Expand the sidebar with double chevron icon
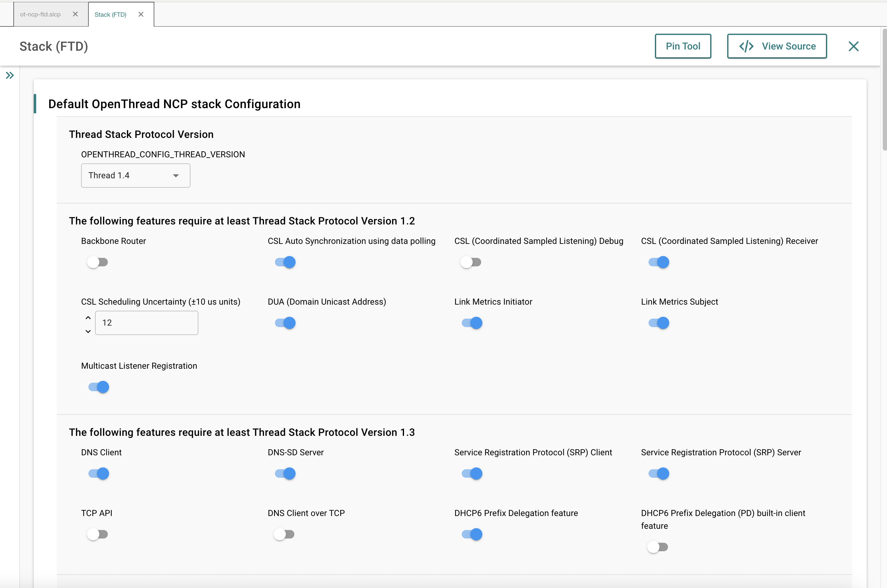Viewport: 887px width, 588px height. pyautogui.click(x=10, y=75)
